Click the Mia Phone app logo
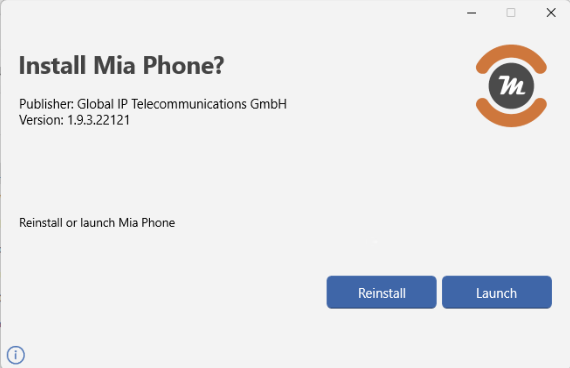570x368 pixels. pyautogui.click(x=511, y=86)
